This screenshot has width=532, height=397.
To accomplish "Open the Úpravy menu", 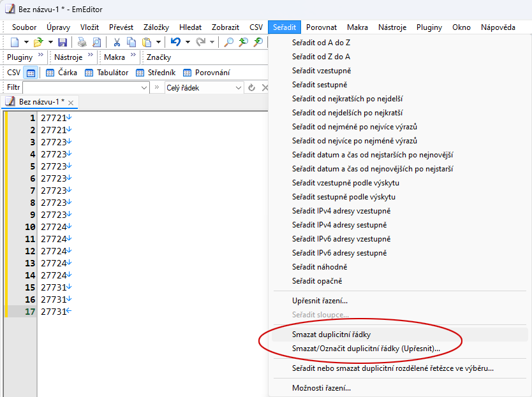I will [58, 27].
